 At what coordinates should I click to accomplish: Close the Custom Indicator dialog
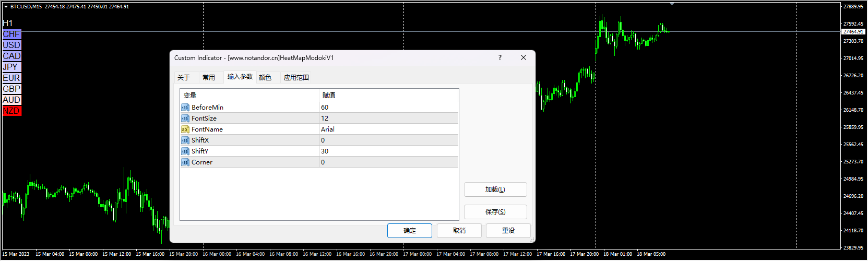523,57
